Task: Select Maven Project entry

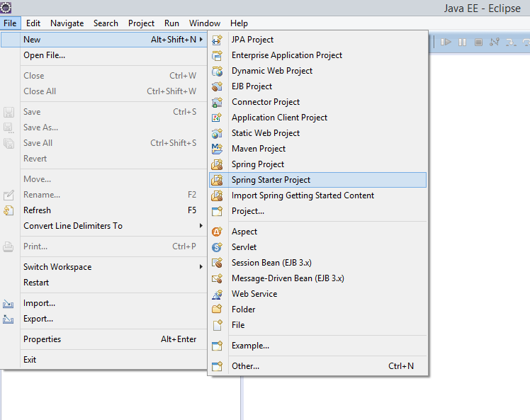Action: [x=317, y=149]
